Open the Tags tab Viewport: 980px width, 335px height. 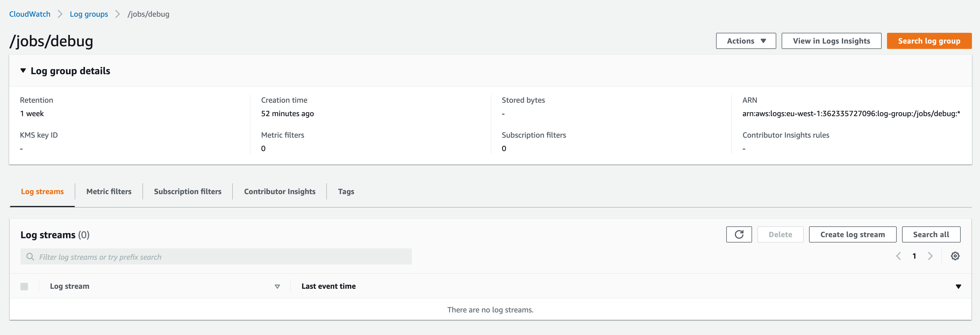coord(346,191)
